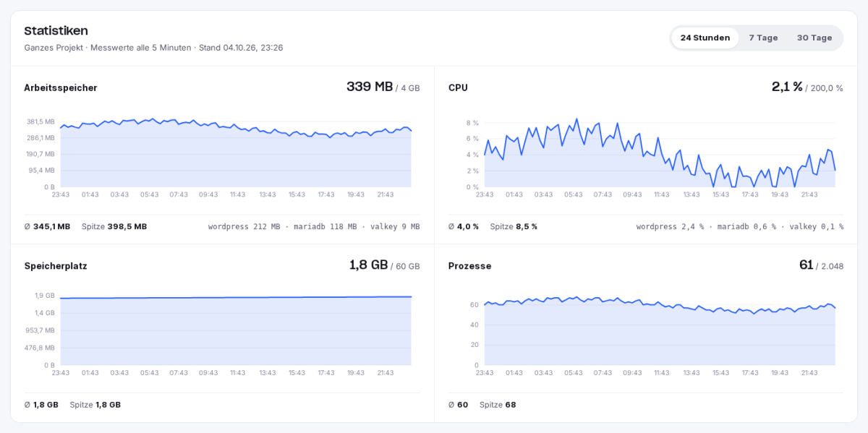The image size is (868, 433).
Task: Click the storage Spitze 1,8 GB
Action: tap(95, 405)
